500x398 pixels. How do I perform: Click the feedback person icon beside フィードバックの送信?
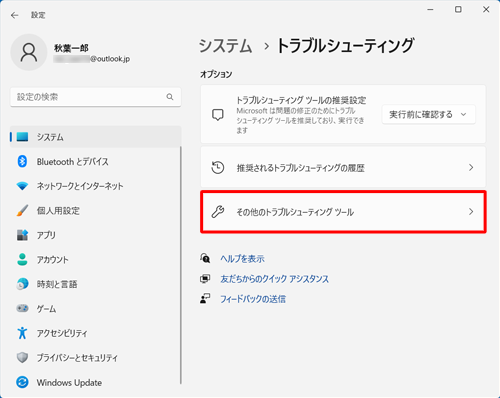point(205,298)
